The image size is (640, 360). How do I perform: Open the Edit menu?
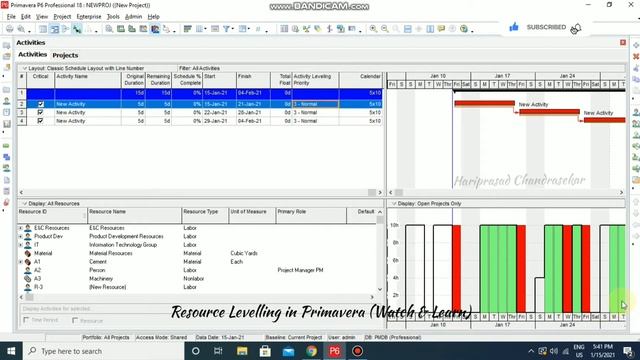tap(26, 17)
